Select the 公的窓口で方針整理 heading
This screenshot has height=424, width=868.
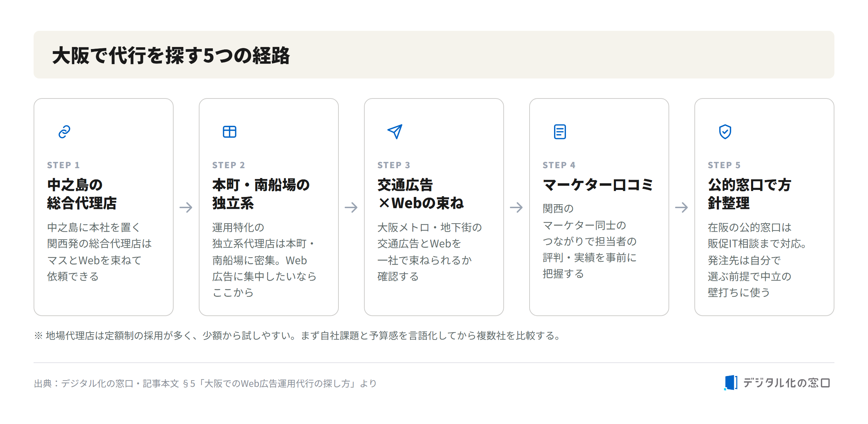pos(749,194)
